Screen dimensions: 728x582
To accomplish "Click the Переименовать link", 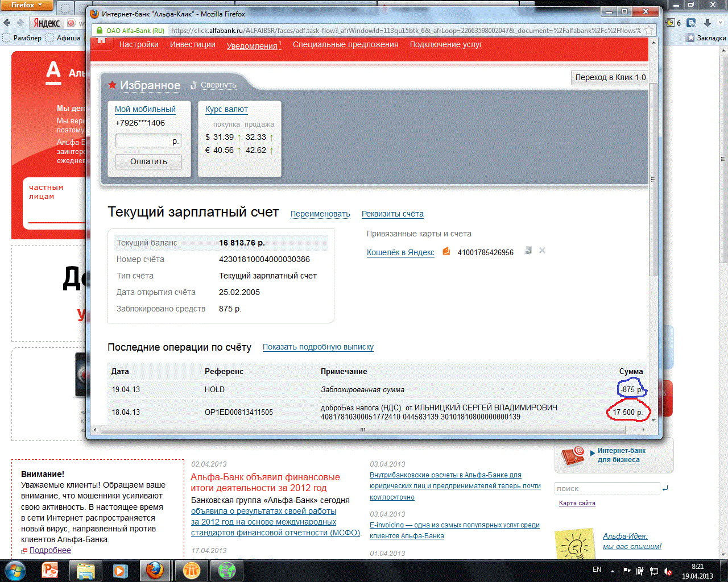I will point(320,214).
